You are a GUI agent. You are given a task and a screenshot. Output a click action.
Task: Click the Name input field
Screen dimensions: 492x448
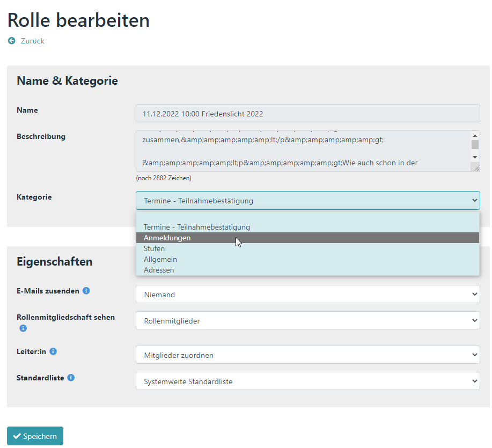coord(307,114)
